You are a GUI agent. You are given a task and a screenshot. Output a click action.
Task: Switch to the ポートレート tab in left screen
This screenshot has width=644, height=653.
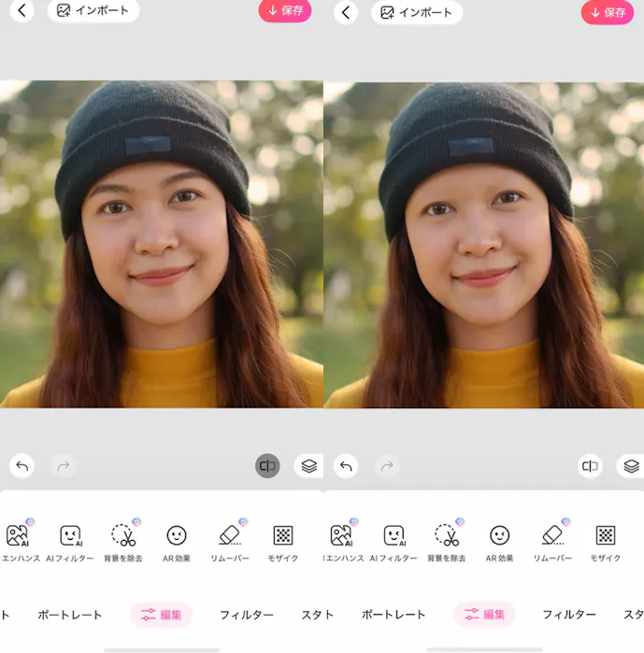tap(69, 615)
